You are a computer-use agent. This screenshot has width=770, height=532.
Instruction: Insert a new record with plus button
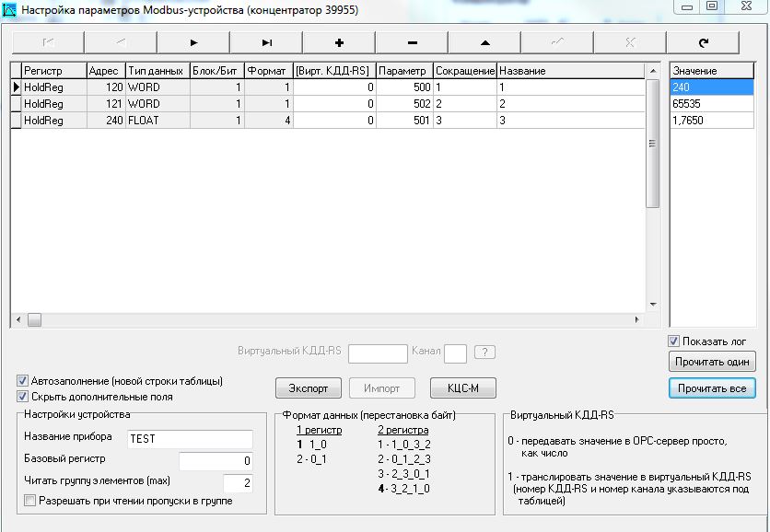(339, 42)
